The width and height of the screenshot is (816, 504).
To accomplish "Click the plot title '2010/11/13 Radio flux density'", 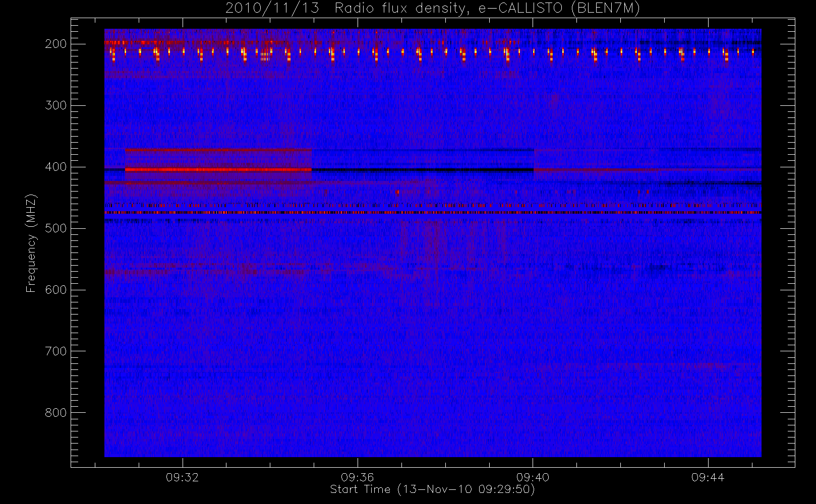I will (x=433, y=8).
